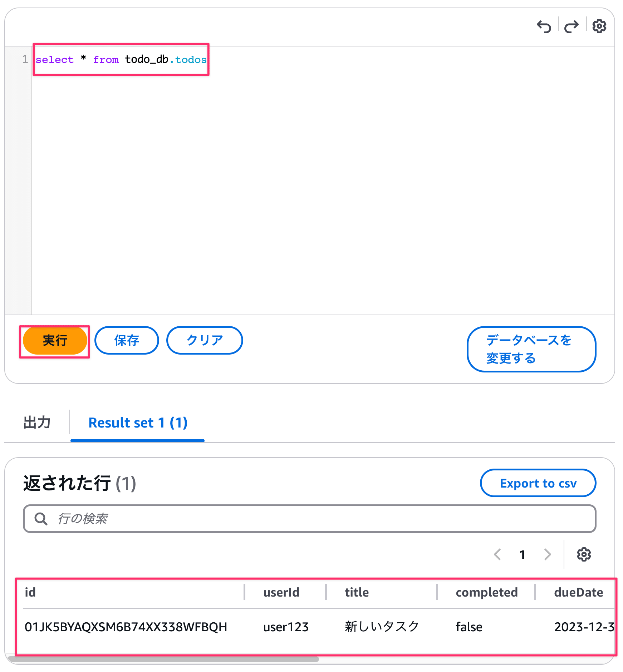Screen dimensions: 623x672
Task: Click the 返された行 (1) heading
Action: 79,483
